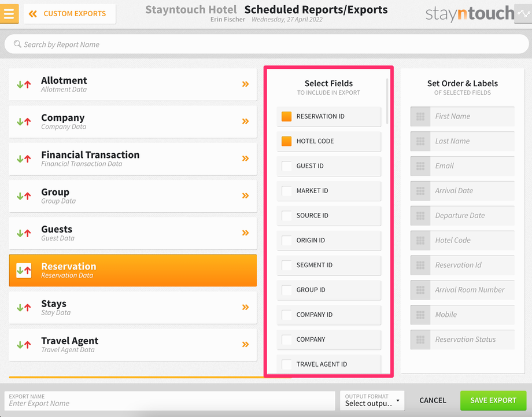This screenshot has width=532, height=417.
Task: Check the COMPANY field checkbox
Action: point(286,339)
